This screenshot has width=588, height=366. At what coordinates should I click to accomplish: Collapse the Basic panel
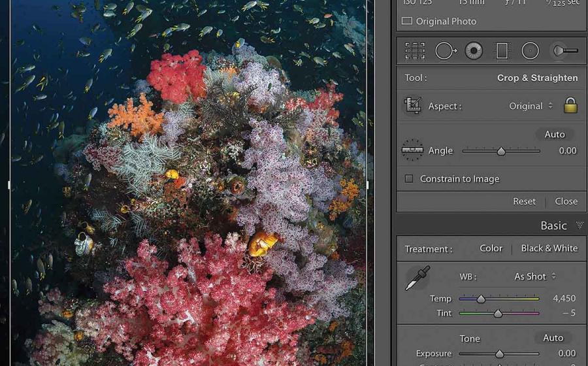click(579, 225)
